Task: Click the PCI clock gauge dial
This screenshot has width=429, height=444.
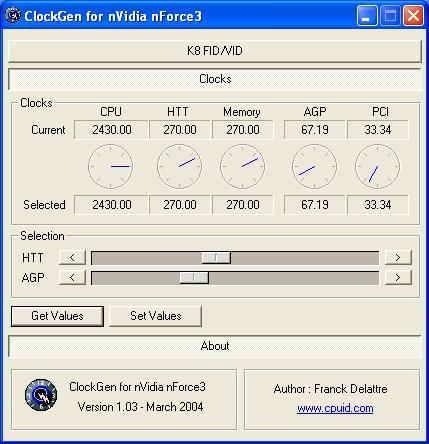Action: point(377,166)
